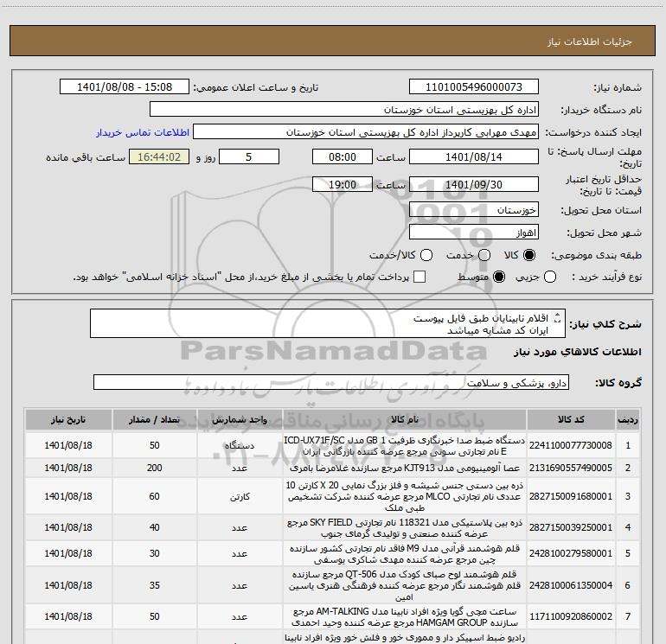Image resolution: width=666 pixels, height=644 pixels.
Task: Click the delivery province field خوزستان
Action: pyautogui.click(x=474, y=210)
